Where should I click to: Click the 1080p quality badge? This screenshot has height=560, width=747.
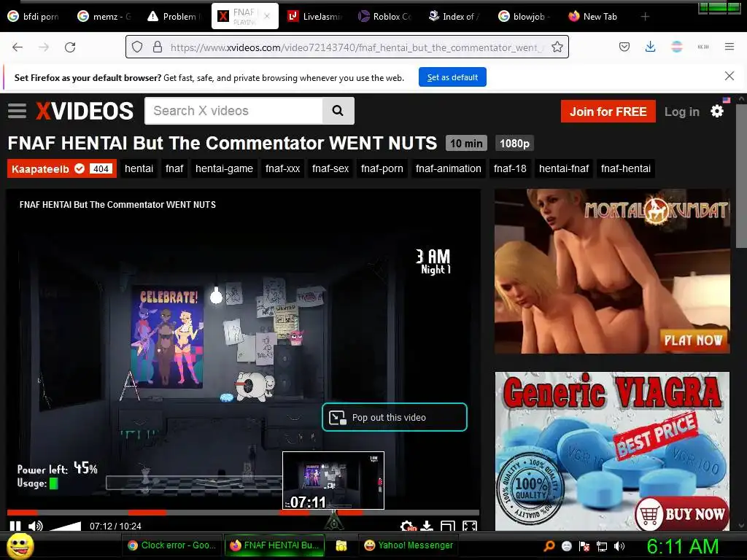coord(514,144)
